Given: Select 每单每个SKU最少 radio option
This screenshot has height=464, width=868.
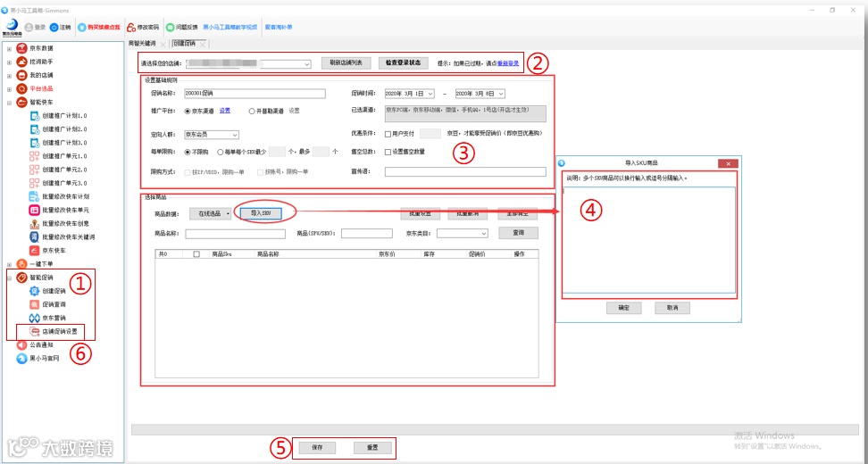Looking at the screenshot, I should pyautogui.click(x=221, y=152).
